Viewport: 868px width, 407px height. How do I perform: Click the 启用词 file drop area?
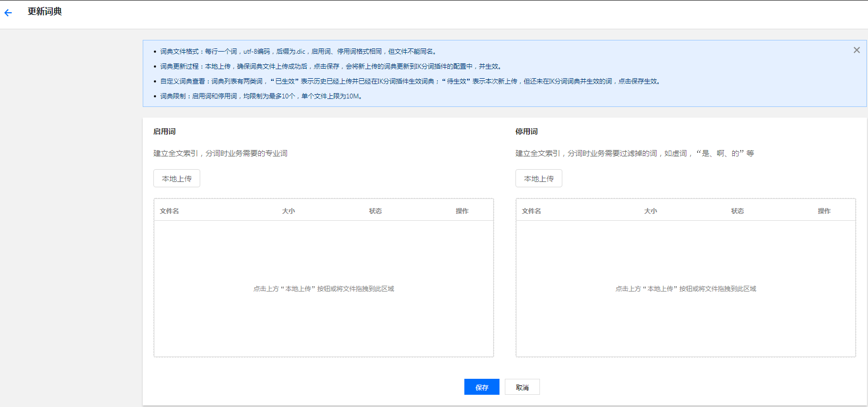tap(324, 289)
